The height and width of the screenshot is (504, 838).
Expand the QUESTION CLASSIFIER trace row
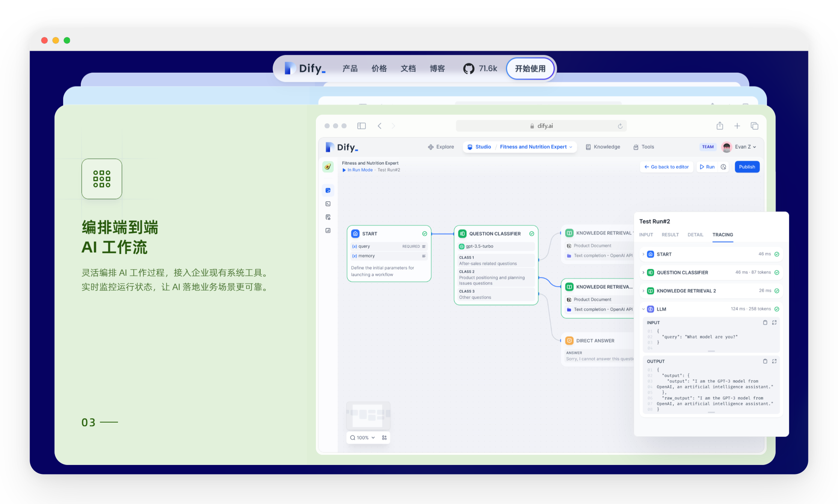point(643,272)
